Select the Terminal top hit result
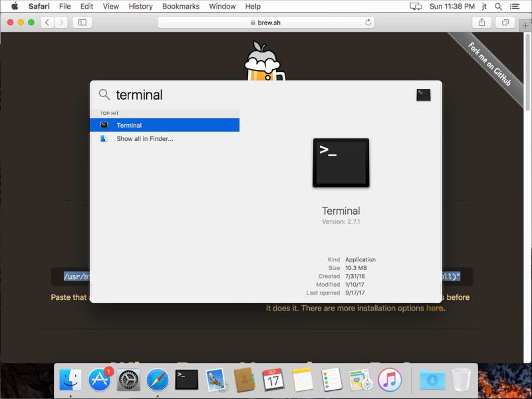532x399 pixels. click(164, 125)
